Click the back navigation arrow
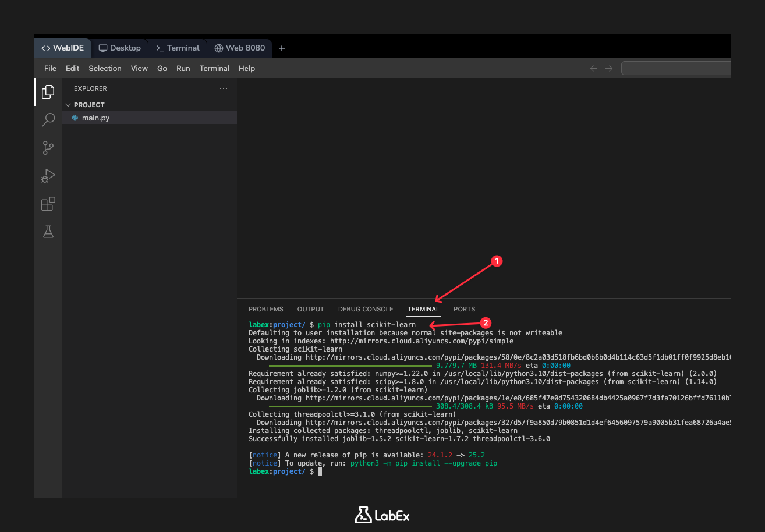This screenshot has height=532, width=765. pyautogui.click(x=593, y=68)
